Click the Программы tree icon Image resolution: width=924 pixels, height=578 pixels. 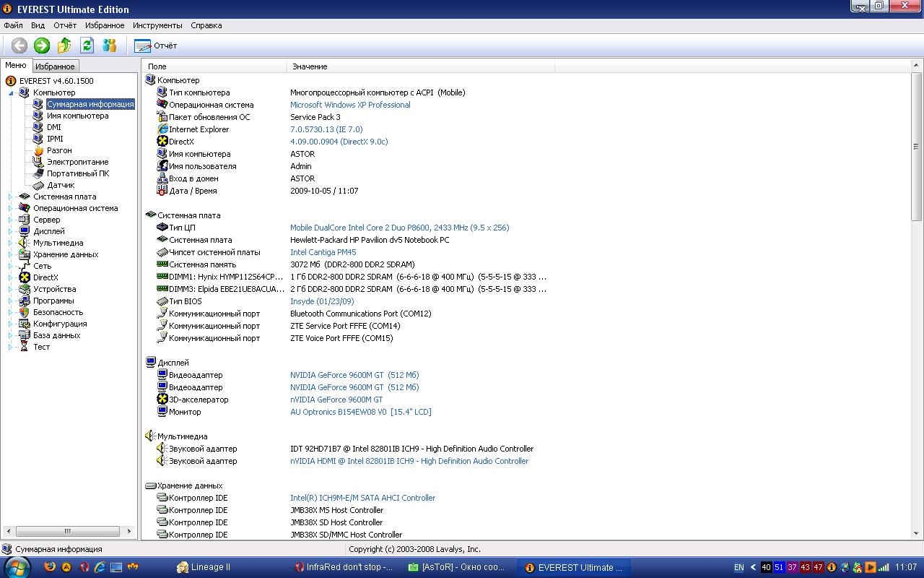click(25, 301)
